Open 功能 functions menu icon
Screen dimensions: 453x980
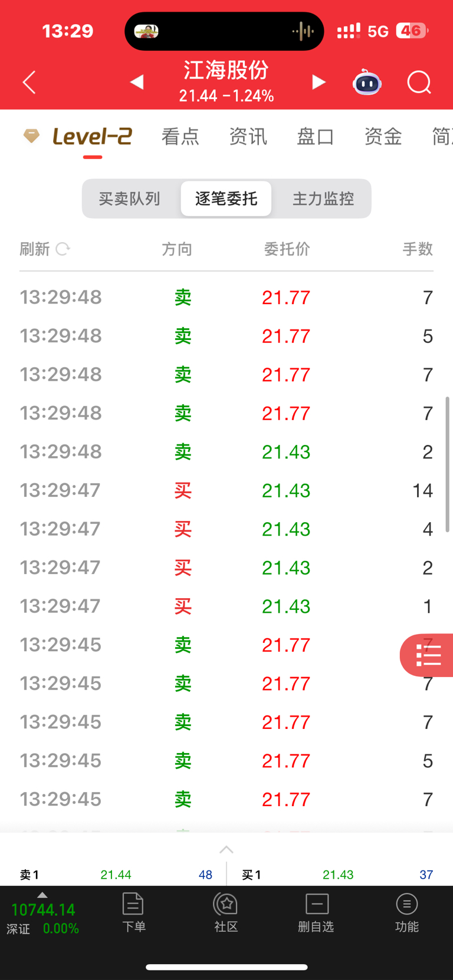pyautogui.click(x=407, y=912)
